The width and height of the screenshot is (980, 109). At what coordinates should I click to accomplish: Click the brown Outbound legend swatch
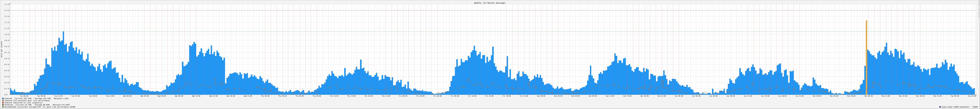(3, 105)
